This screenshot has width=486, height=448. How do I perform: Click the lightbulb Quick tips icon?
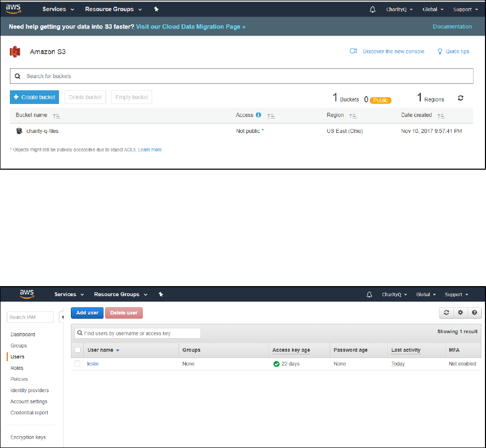pyautogui.click(x=440, y=51)
